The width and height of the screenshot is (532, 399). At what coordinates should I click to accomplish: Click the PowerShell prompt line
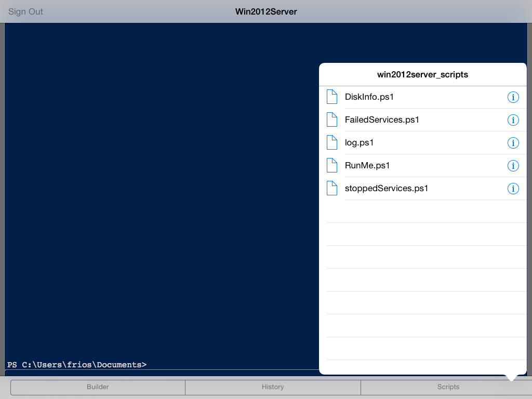tap(77, 365)
